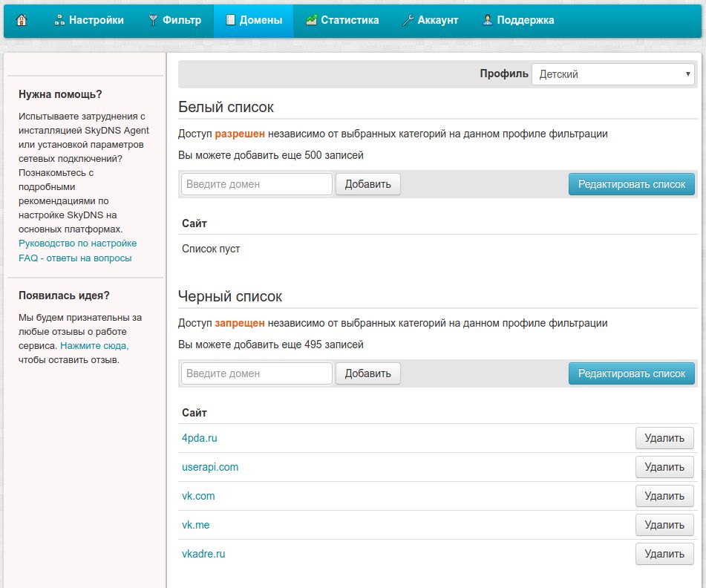The height and width of the screenshot is (588, 706).
Task: Go to the Аккаунт page
Action: coord(431,20)
